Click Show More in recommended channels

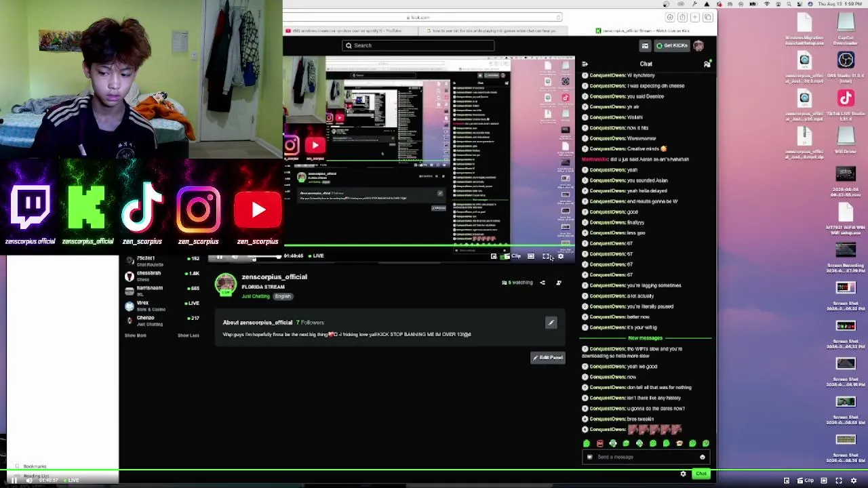136,335
